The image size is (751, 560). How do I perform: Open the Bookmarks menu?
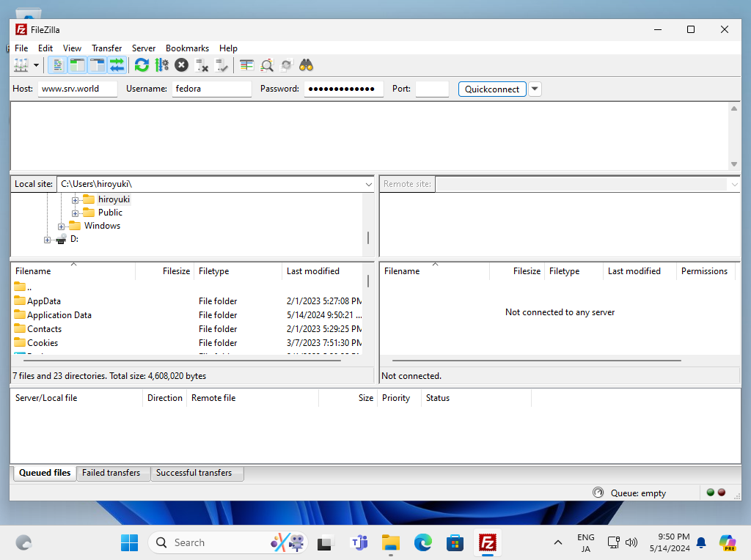click(x=187, y=48)
